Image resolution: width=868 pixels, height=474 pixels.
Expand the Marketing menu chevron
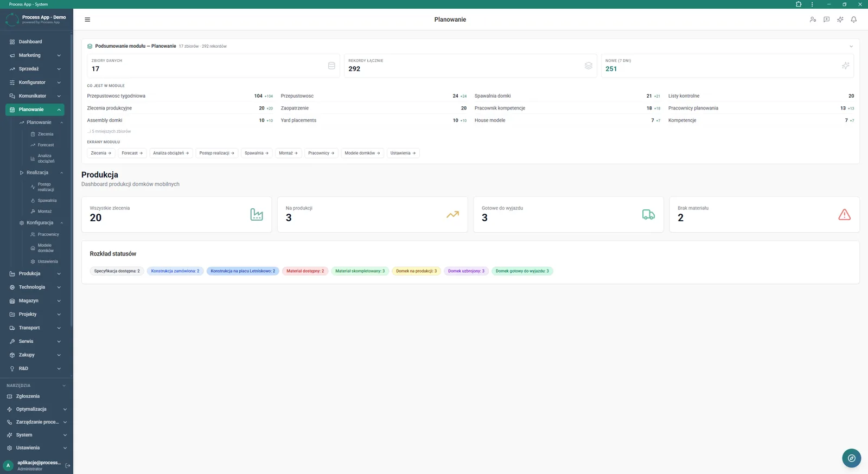(x=59, y=55)
